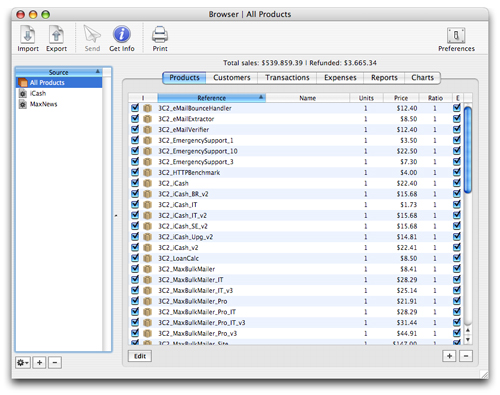The width and height of the screenshot is (500, 395).
Task: Sort by Reference column header
Action: [x=211, y=98]
